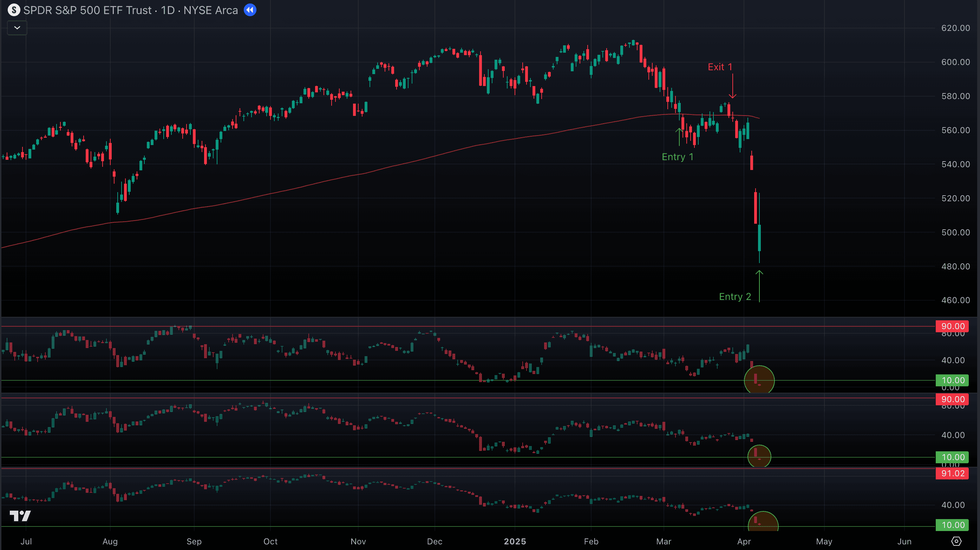Click the red 91.02 level label

tap(952, 473)
